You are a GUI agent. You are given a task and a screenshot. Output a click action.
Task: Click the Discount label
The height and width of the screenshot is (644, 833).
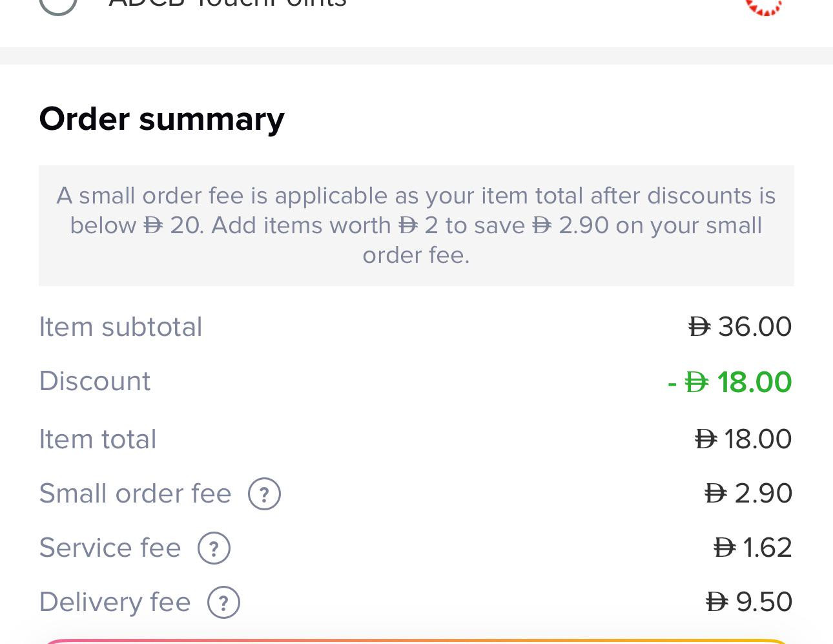pyautogui.click(x=95, y=381)
